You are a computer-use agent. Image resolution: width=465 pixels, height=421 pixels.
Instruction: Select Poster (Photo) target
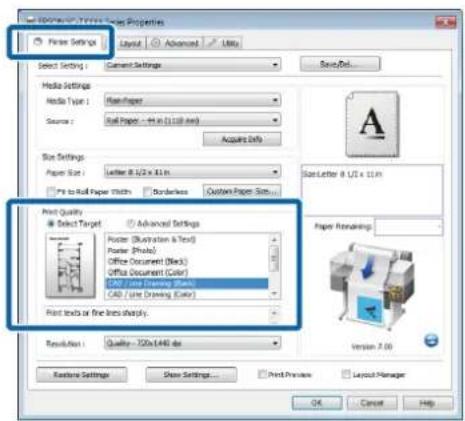click(x=187, y=250)
